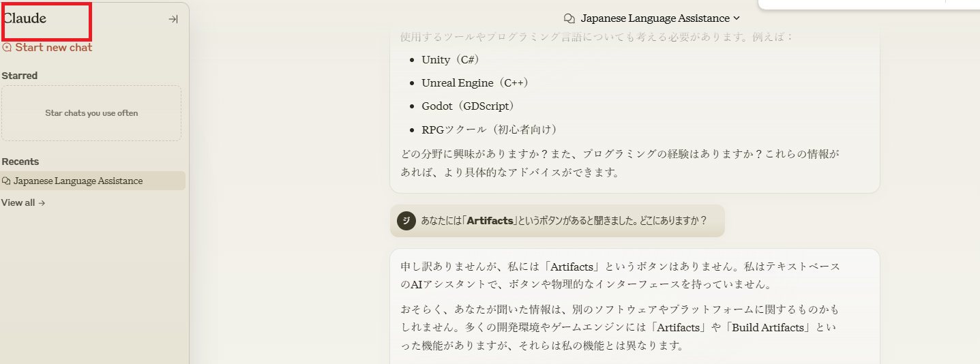This screenshot has height=364, width=980.
Task: Expand the chat title dropdown chevron
Action: click(736, 18)
